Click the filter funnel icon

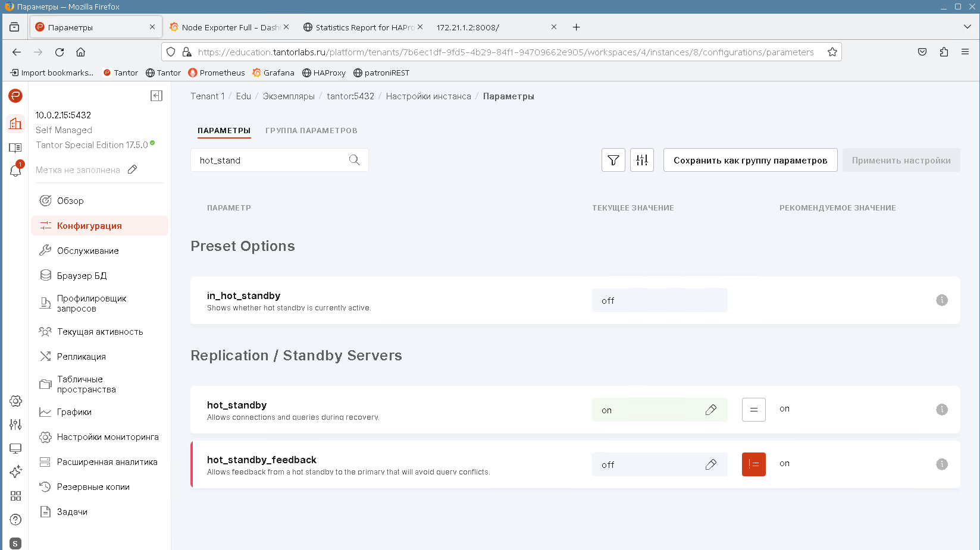coord(613,161)
